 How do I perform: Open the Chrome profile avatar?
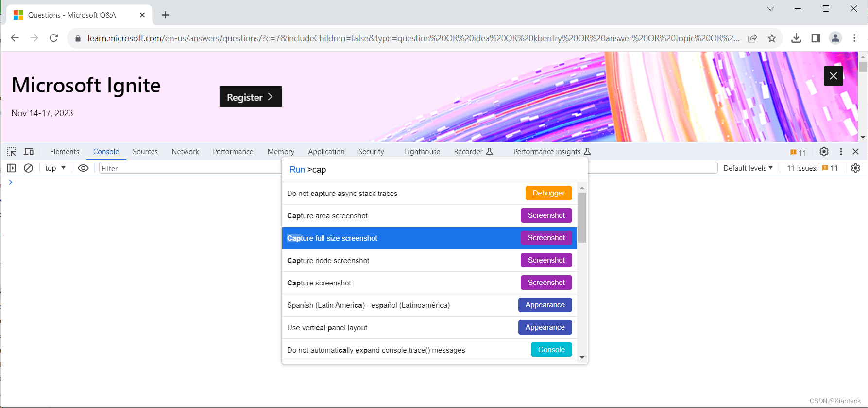[x=835, y=38]
